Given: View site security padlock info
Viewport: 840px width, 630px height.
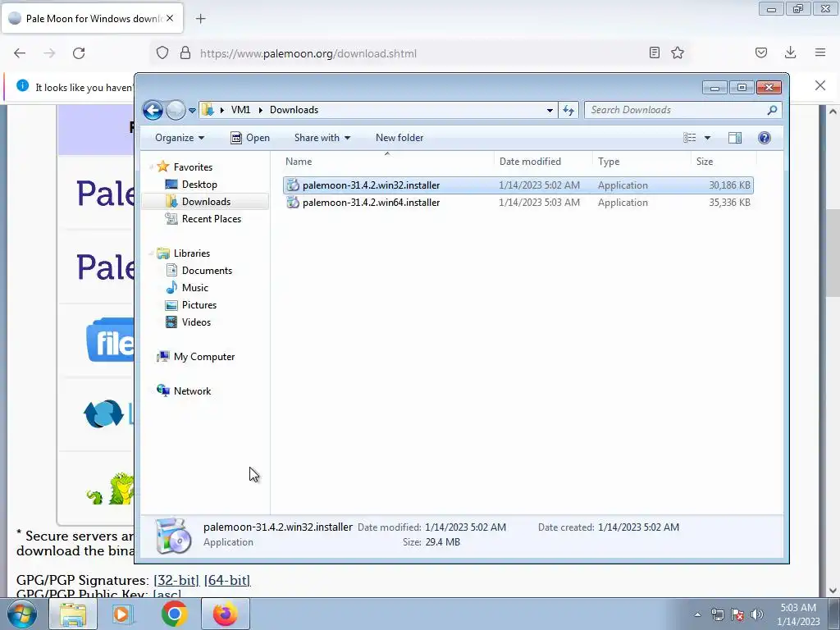Looking at the screenshot, I should 185,53.
